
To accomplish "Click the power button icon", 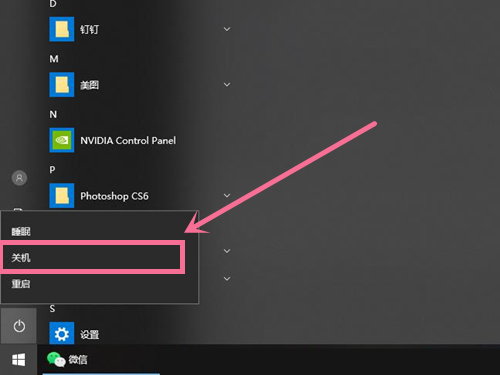I will pos(19,326).
